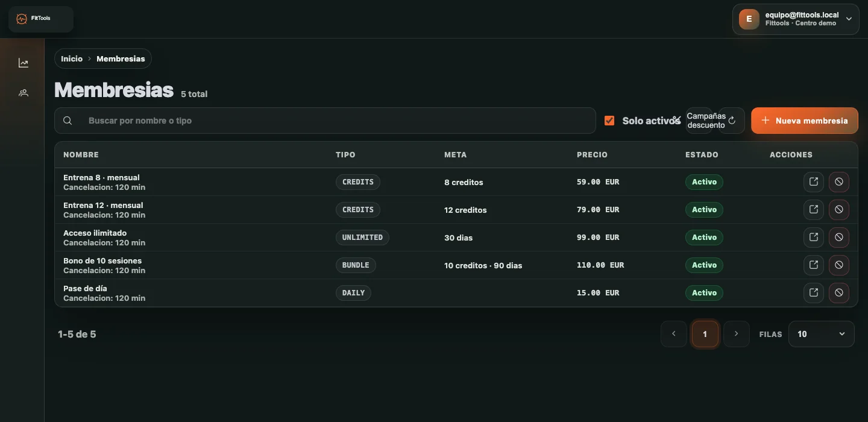Uncheck the Solo activos checkbox
868x422 pixels.
pyautogui.click(x=609, y=121)
